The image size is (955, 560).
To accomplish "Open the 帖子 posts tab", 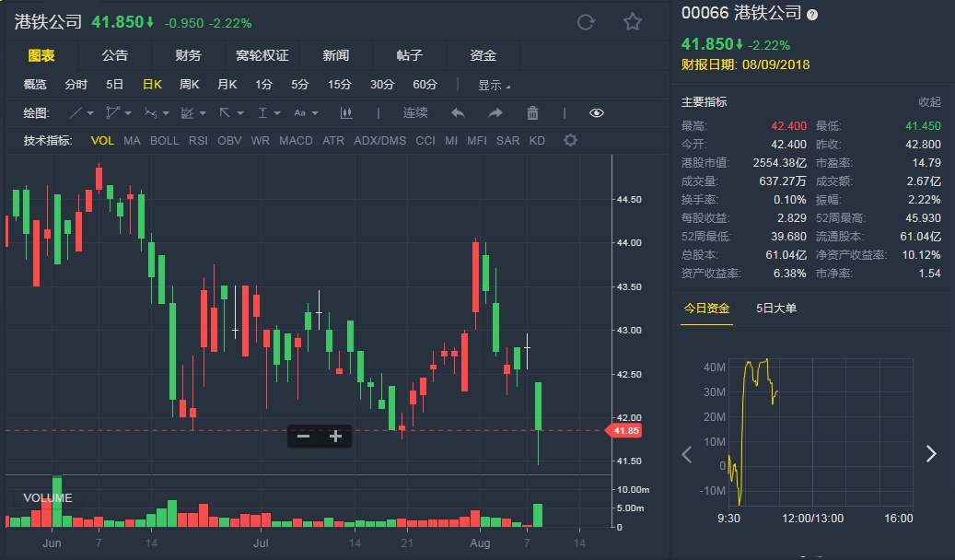I will pos(409,55).
